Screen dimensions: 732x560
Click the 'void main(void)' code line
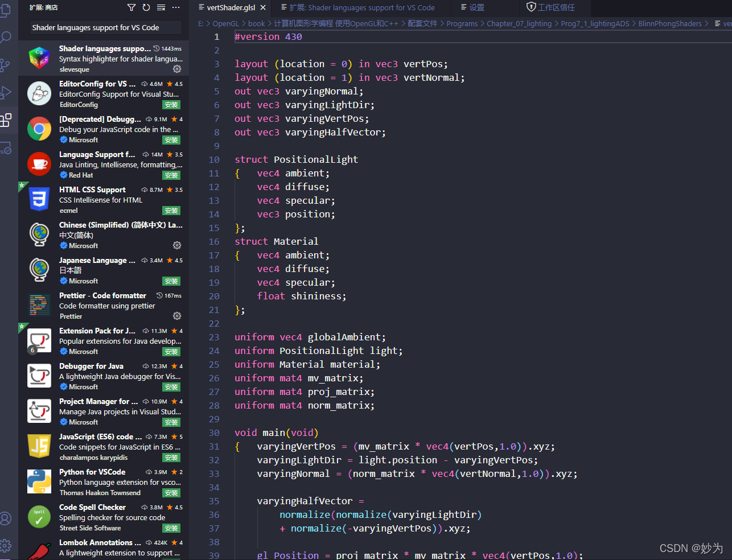277,433
